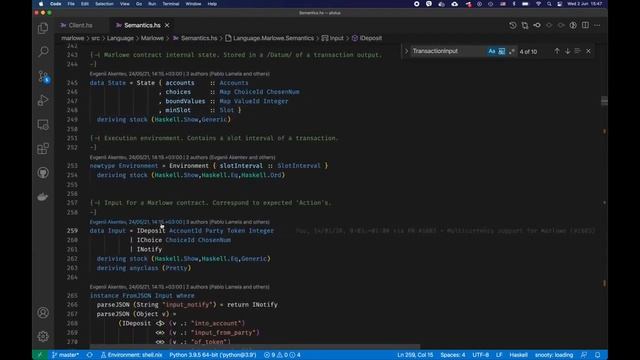640x360 pixels.
Task: Select Python 3.9.5 interpreter status item
Action: 213,355
